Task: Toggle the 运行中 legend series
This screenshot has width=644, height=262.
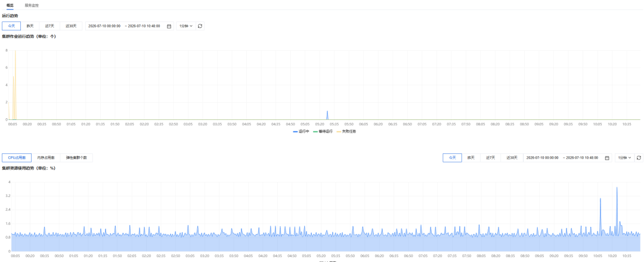Action: click(x=301, y=132)
